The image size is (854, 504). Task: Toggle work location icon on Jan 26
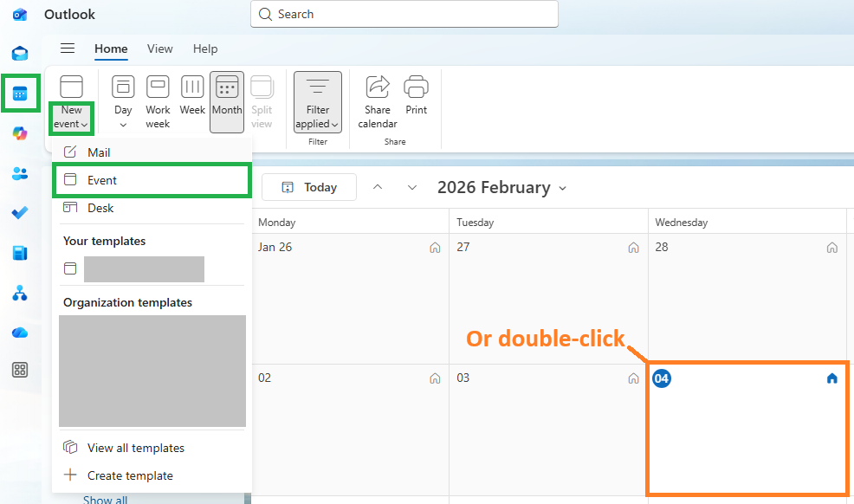click(435, 248)
